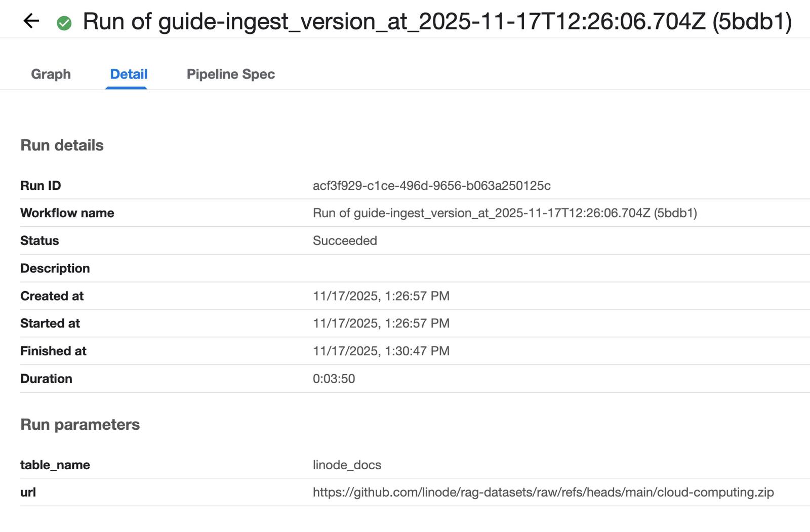Click the url parameter label
810x532 pixels.
(28, 493)
